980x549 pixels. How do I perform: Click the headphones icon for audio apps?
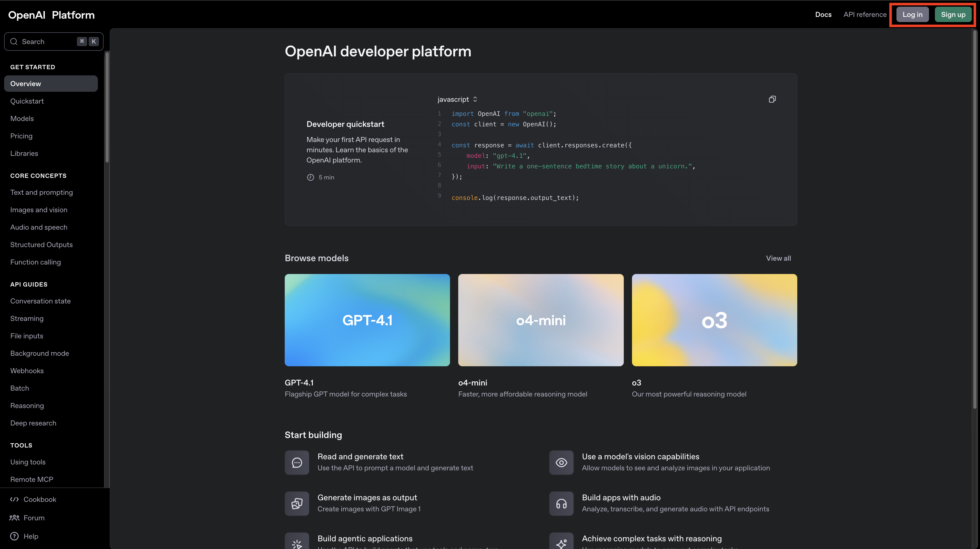561,503
